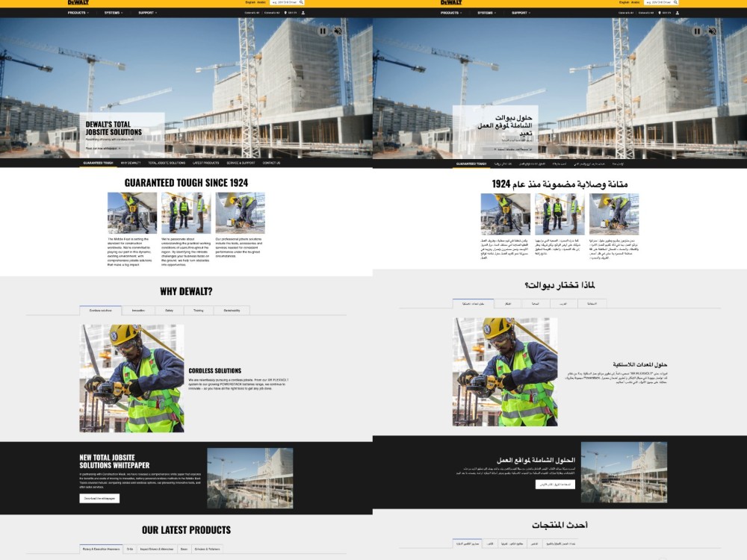Click the 'WHY DEWALT?' heading

pyautogui.click(x=186, y=291)
